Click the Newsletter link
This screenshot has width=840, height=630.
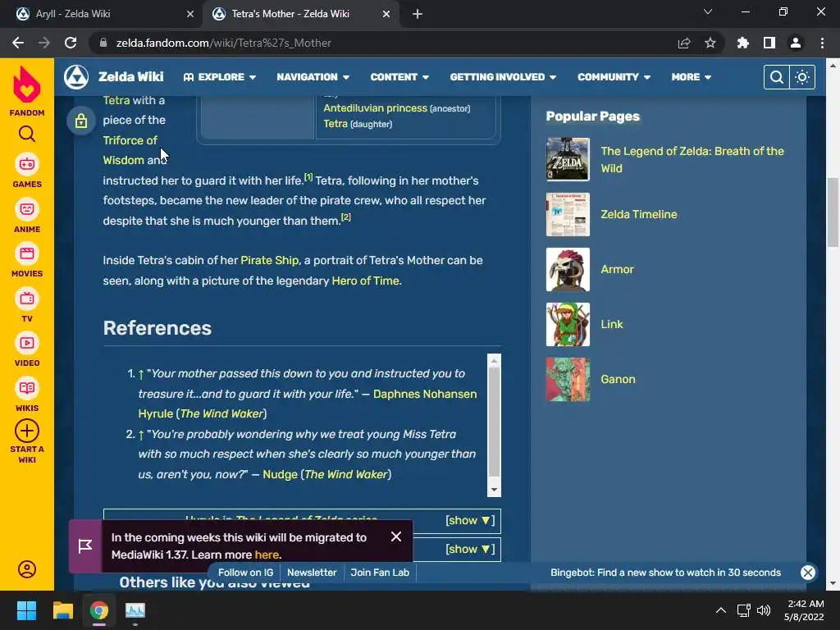tap(312, 572)
